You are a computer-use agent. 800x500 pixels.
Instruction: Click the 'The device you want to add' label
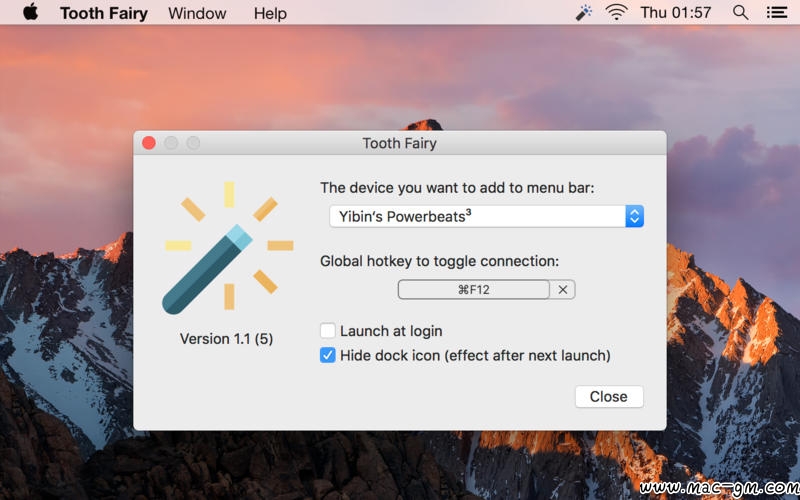(457, 188)
